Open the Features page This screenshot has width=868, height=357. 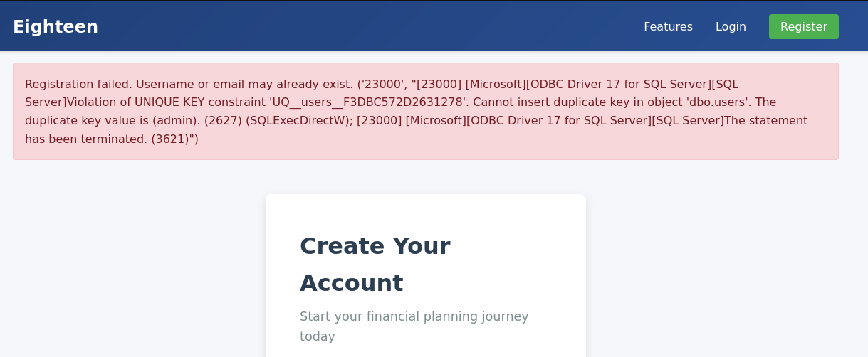pos(668,27)
